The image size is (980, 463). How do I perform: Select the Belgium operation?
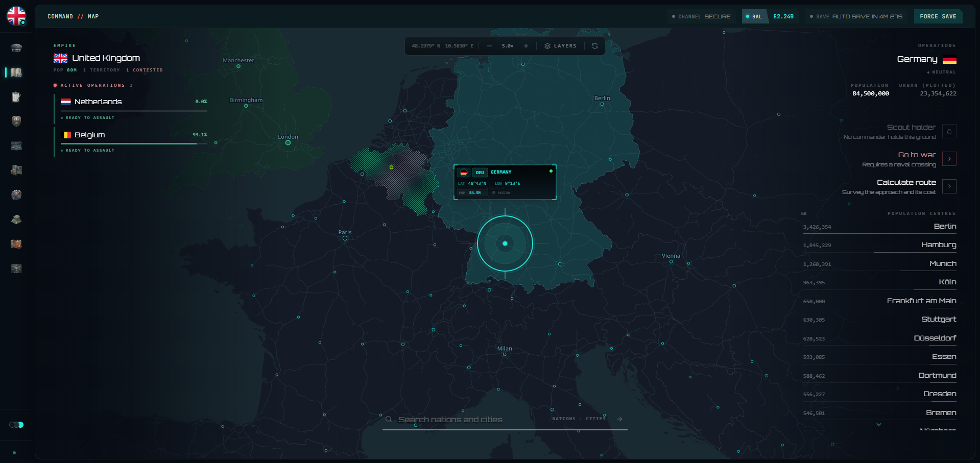(131, 142)
